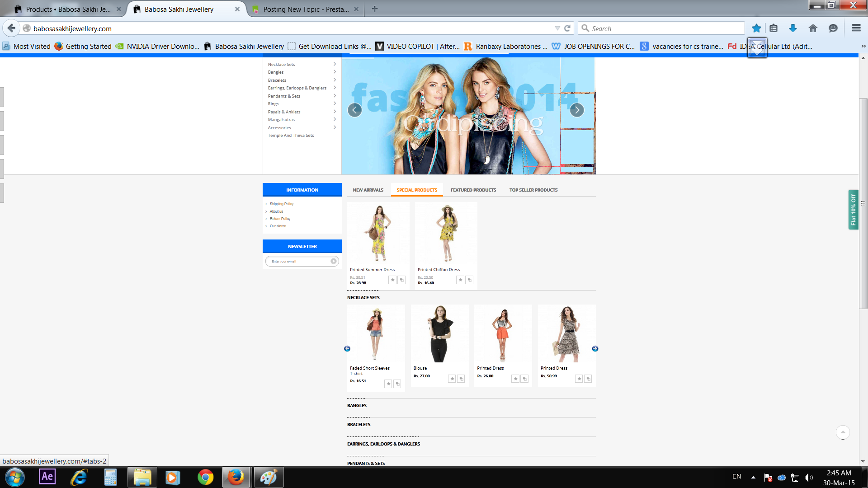
Task: Show the previous slider banner image
Action: click(x=355, y=110)
